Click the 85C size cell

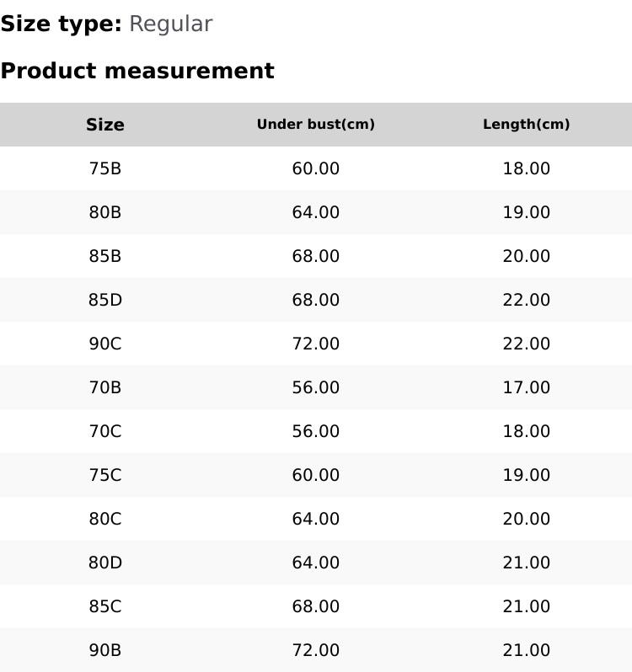[105, 606]
